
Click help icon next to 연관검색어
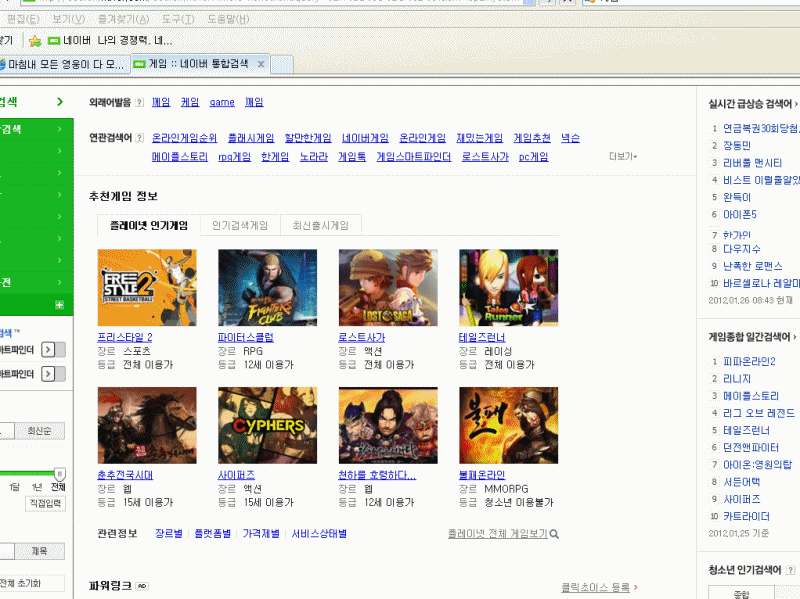tap(140, 138)
